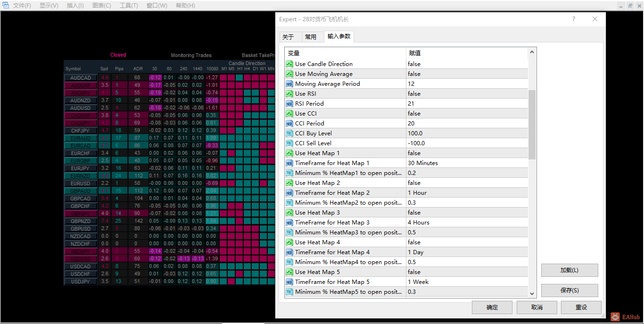Click the Use Candle Direction boolean icon
Screen dimensions: 644x324
pyautogui.click(x=289, y=64)
